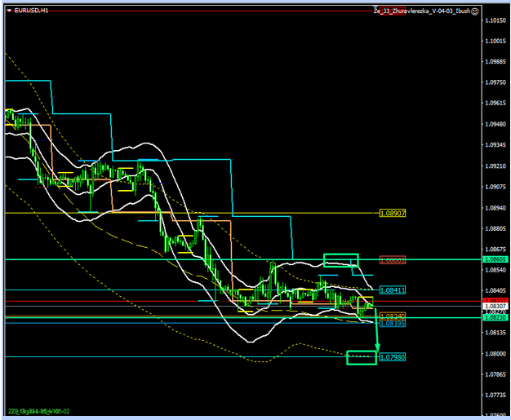Click the 1.10150 price scale value
Screen dimensions: 511x420
495,20
